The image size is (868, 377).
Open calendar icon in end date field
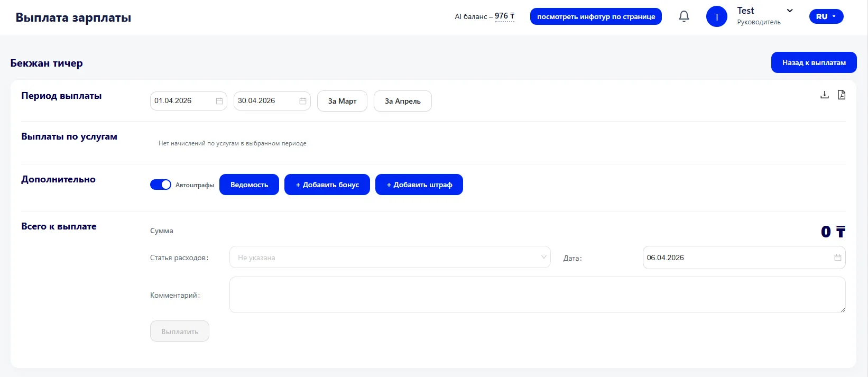[302, 101]
